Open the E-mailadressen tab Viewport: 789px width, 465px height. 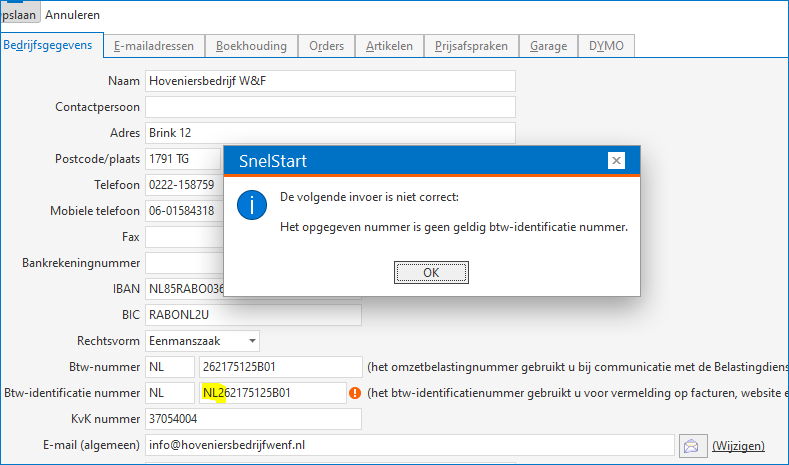click(154, 46)
